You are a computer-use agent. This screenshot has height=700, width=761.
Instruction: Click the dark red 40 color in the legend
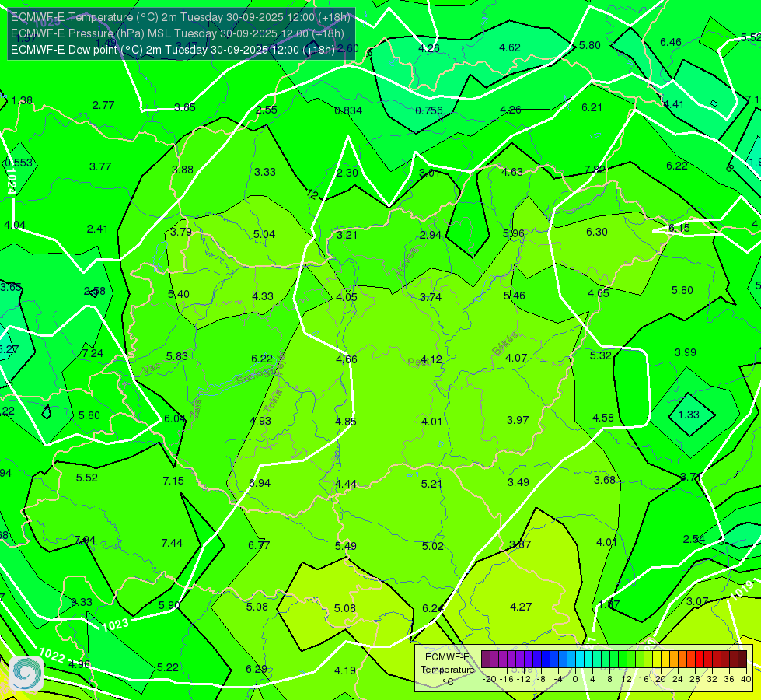742,660
